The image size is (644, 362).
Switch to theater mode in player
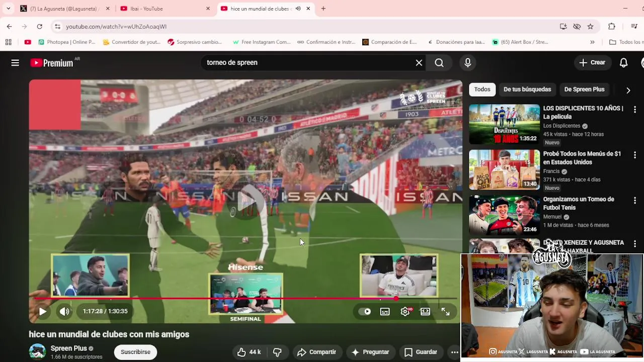[425, 312]
